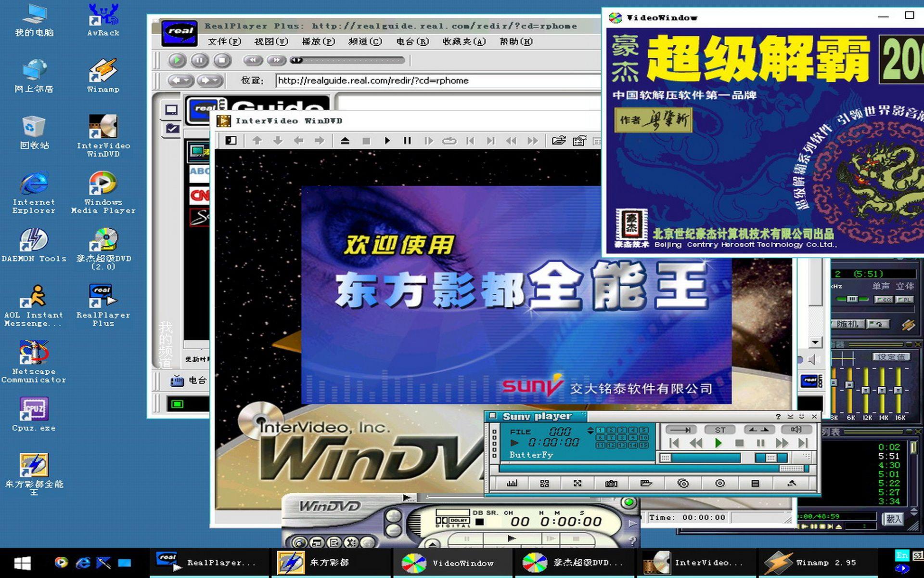This screenshot has height=578, width=924.
Task: Switch to RealPlayer taskbar button
Action: pos(210,563)
